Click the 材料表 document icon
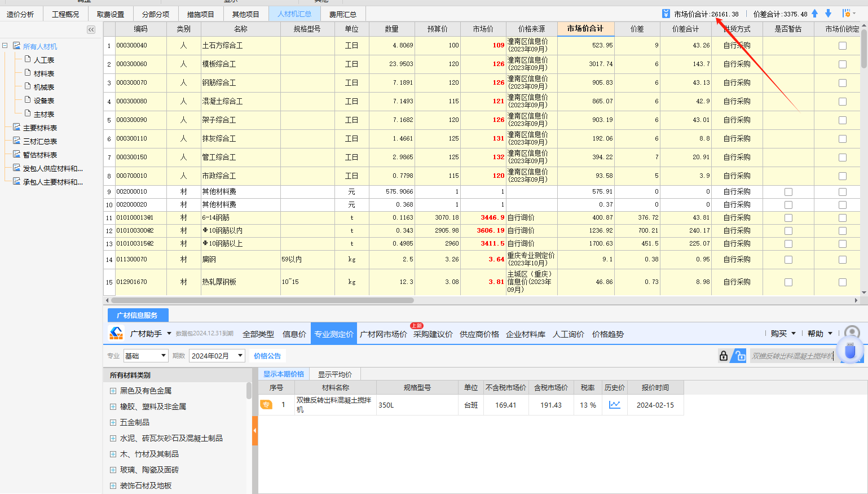The image size is (868, 494). click(28, 73)
